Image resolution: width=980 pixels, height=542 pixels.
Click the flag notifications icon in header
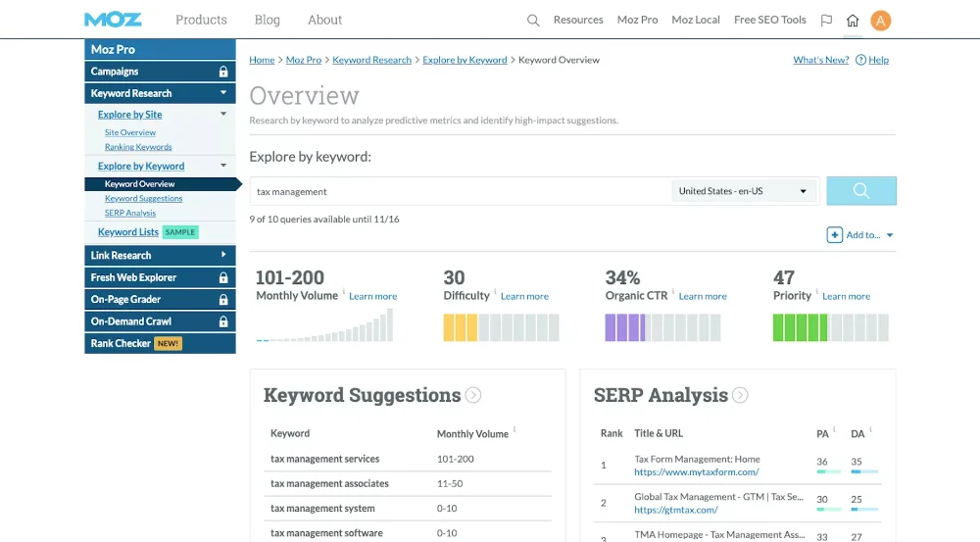tap(826, 20)
